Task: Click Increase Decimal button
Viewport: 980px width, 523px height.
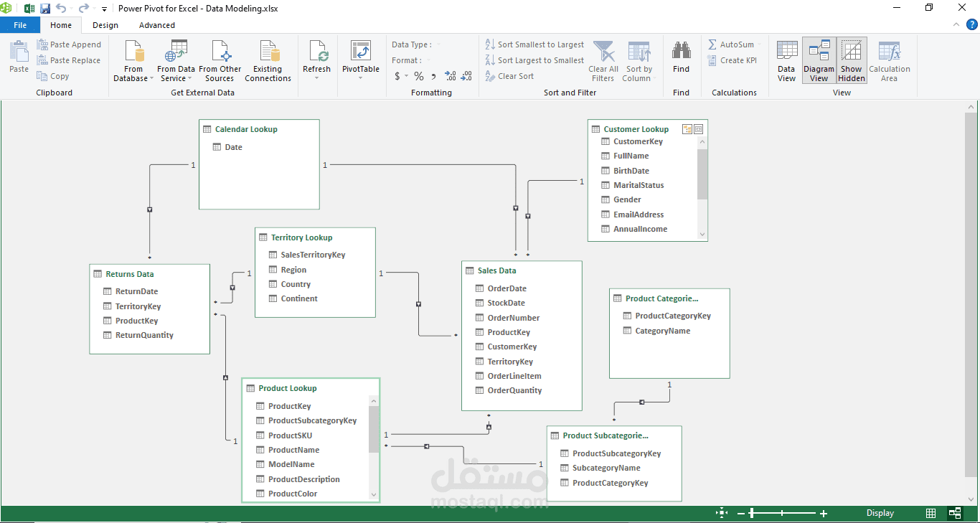Action: pos(451,76)
